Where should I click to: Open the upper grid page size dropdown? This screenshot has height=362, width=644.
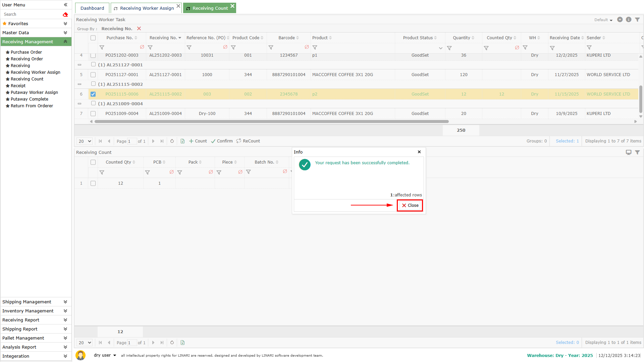(85, 141)
